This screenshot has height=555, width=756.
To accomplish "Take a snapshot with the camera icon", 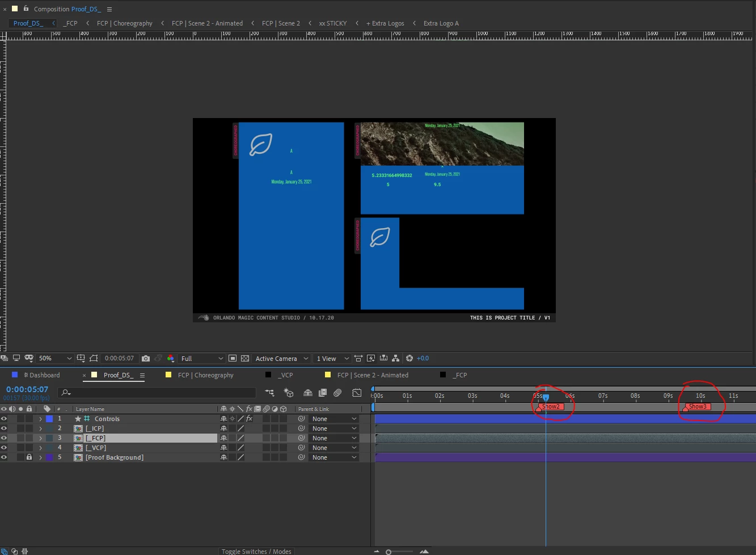I will click(146, 359).
